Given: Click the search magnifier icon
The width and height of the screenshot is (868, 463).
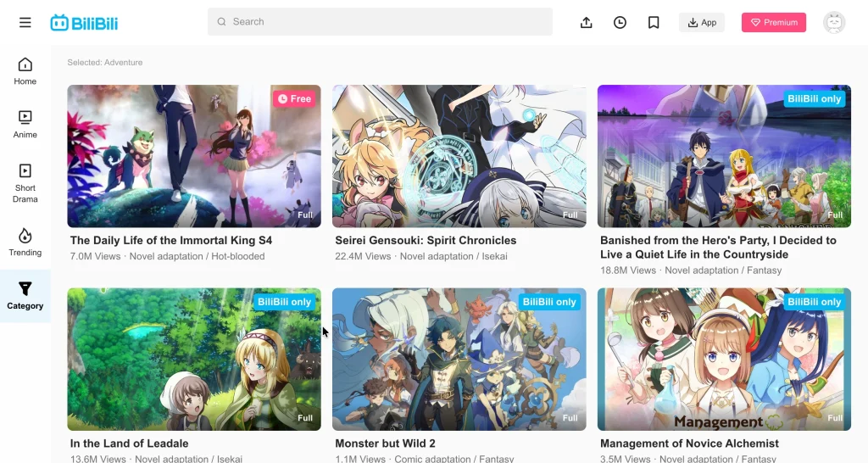Looking at the screenshot, I should (x=221, y=21).
